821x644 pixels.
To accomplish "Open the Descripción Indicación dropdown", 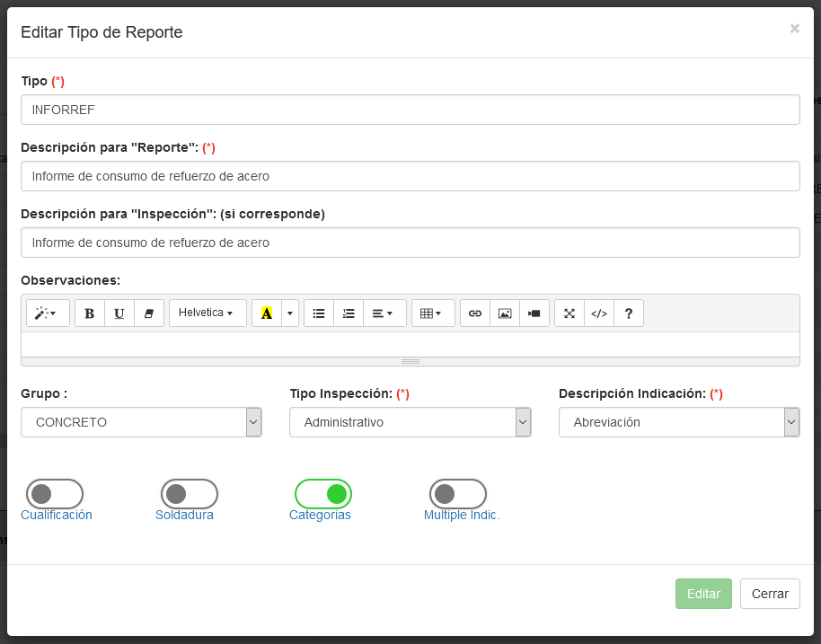I will pos(679,422).
